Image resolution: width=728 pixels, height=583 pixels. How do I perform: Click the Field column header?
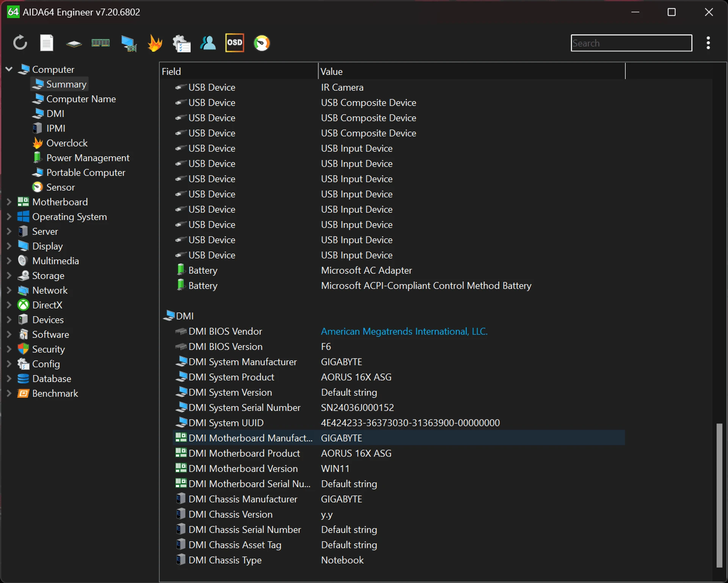point(238,71)
